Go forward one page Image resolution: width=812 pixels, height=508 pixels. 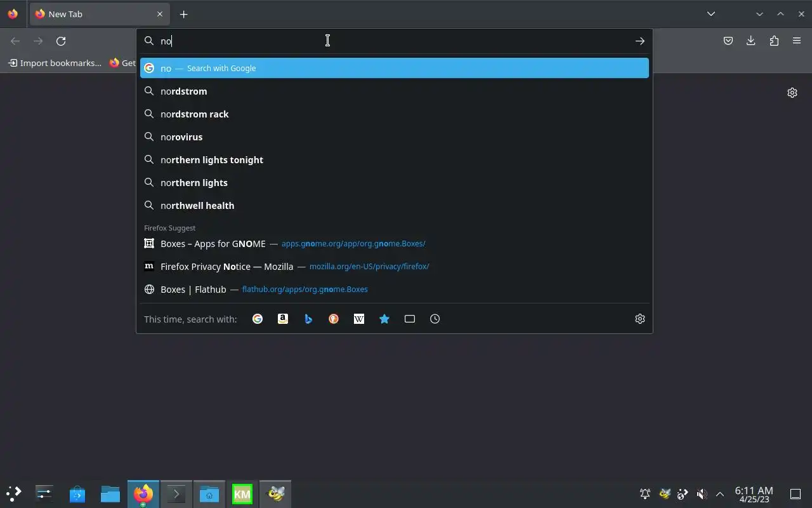[38, 41]
